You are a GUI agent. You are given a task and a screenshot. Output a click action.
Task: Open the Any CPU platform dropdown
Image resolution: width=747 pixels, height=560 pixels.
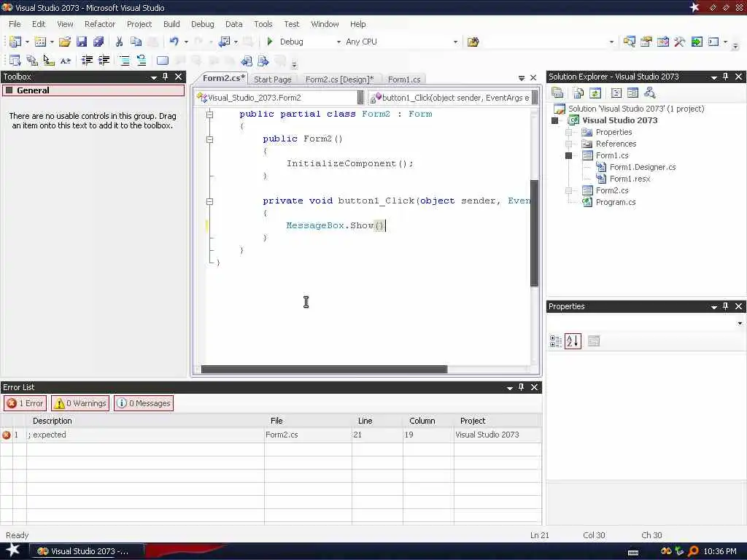tap(455, 42)
